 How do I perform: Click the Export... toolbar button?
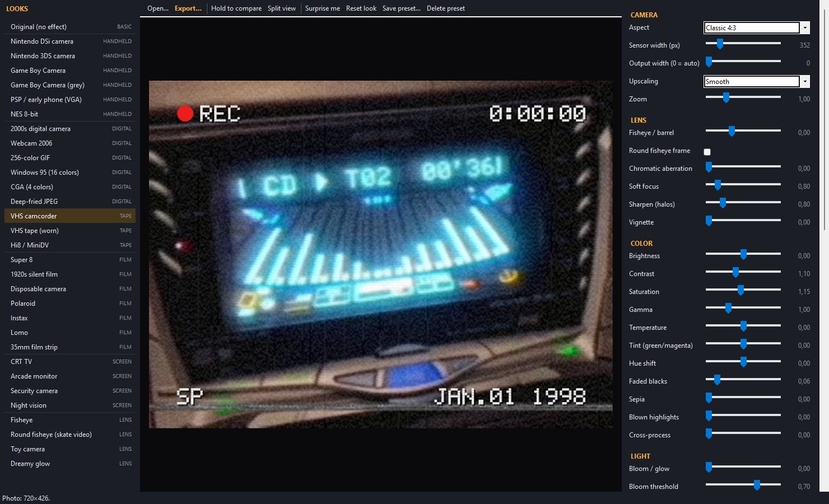188,8
